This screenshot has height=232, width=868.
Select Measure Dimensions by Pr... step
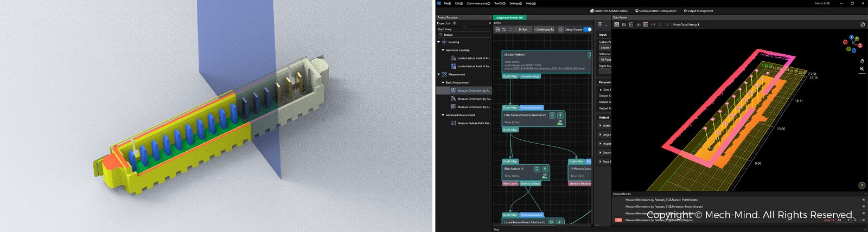[x=471, y=99]
